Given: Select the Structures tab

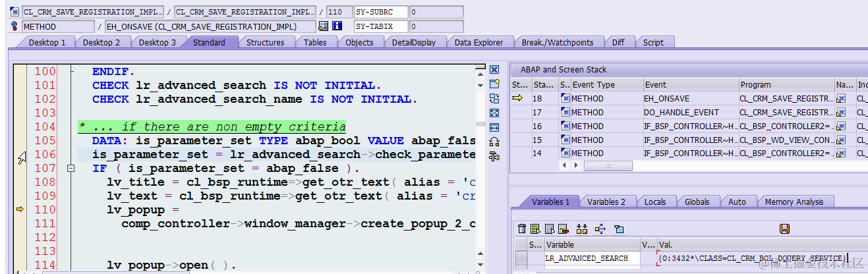Looking at the screenshot, I should pyautogui.click(x=266, y=42).
